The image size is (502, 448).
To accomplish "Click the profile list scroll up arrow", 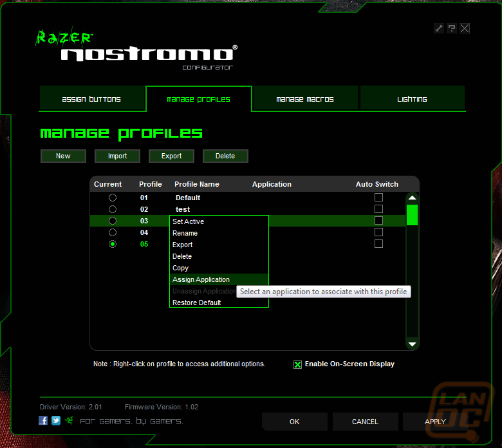I will (x=413, y=198).
